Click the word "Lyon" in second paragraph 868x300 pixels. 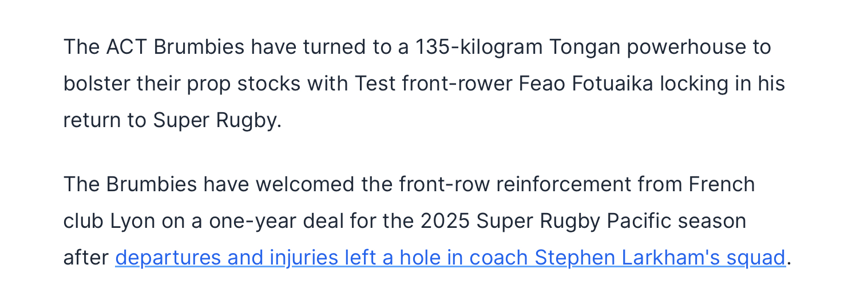[x=133, y=221]
